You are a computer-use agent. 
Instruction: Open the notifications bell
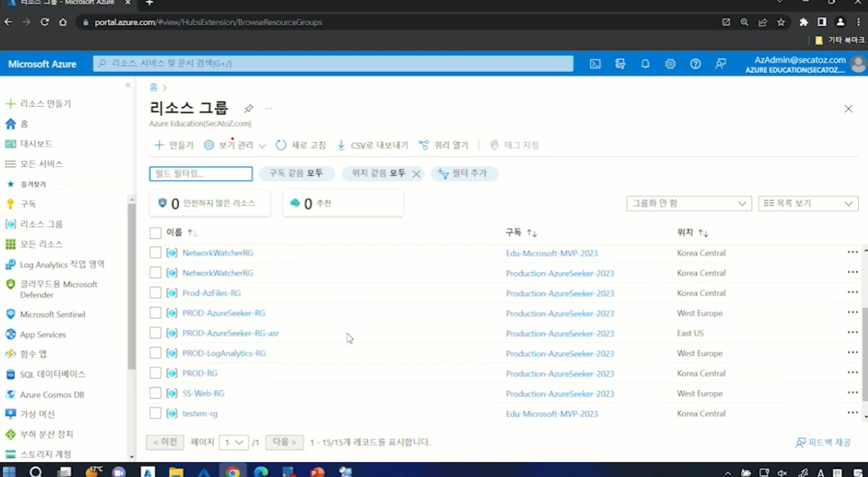click(645, 64)
